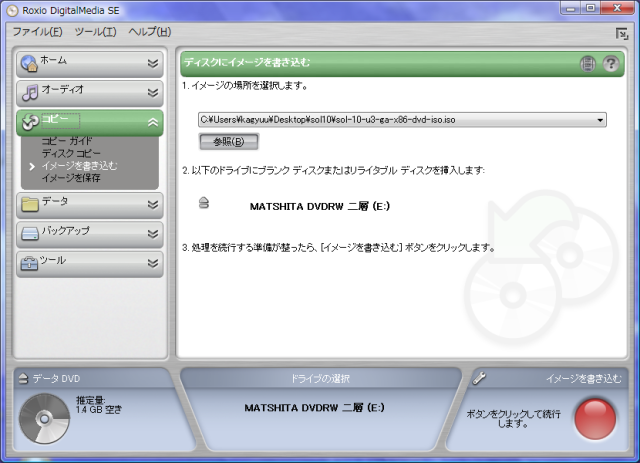Image resolution: width=640 pixels, height=463 pixels.
Task: Expand the オーディオ sidebar section
Action: tap(153, 92)
